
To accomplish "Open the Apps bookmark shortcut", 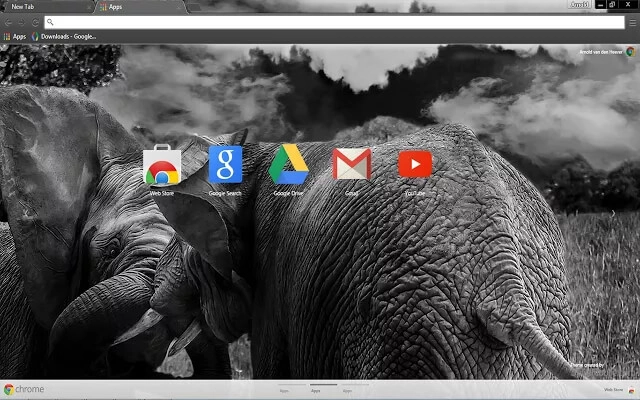I will (x=15, y=37).
